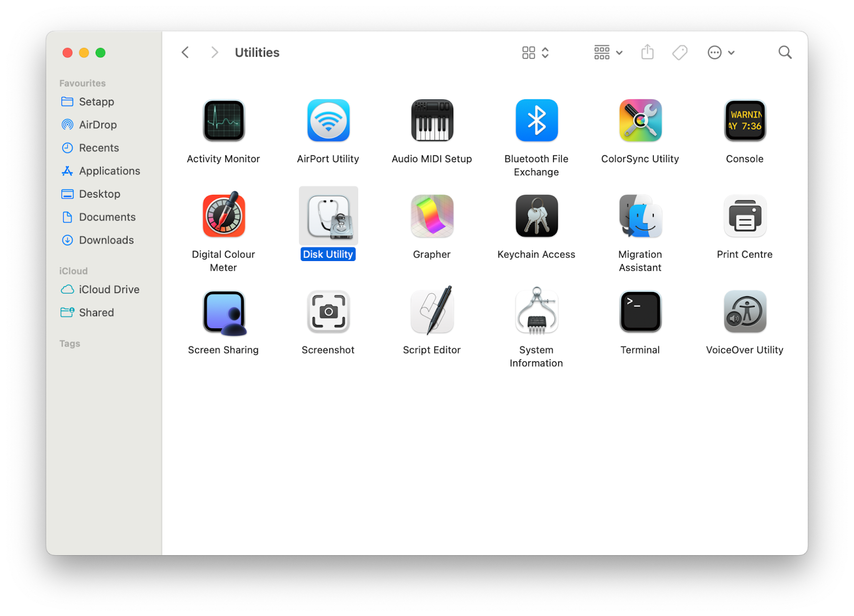
Task: Click the ColorSync Utility name label
Action: pos(640,159)
